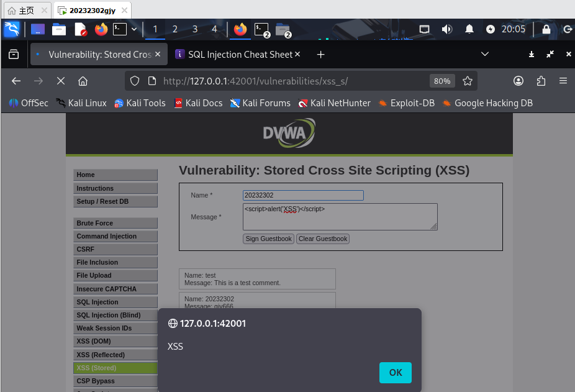Viewport: 575px width, 392px height.
Task: Open the Command Injection page
Action: tap(115, 236)
